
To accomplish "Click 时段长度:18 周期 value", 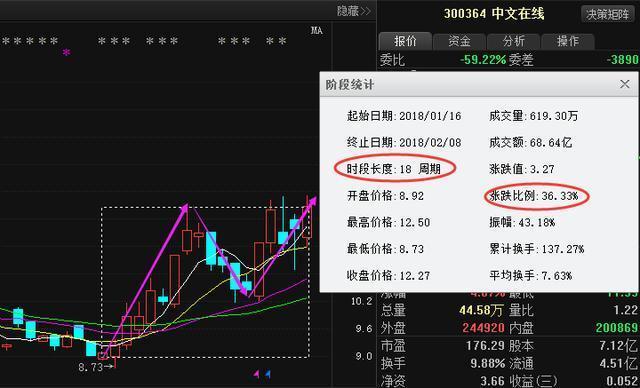I will pos(393,169).
